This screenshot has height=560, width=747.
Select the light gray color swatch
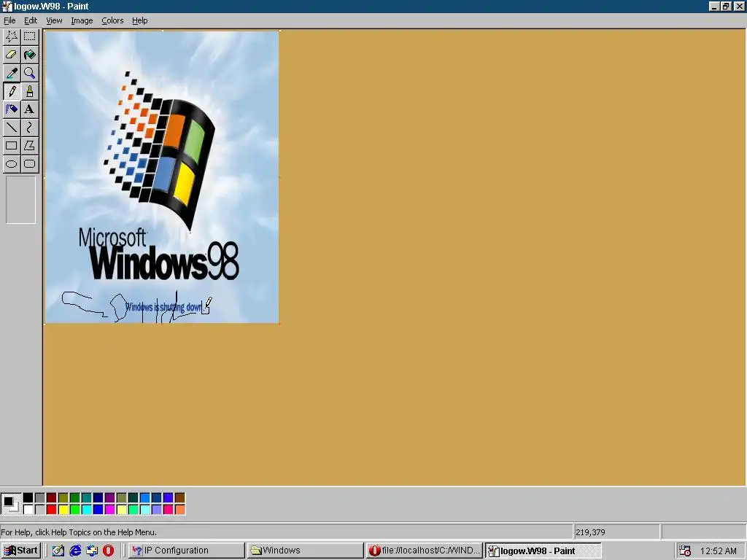pyautogui.click(x=40, y=509)
